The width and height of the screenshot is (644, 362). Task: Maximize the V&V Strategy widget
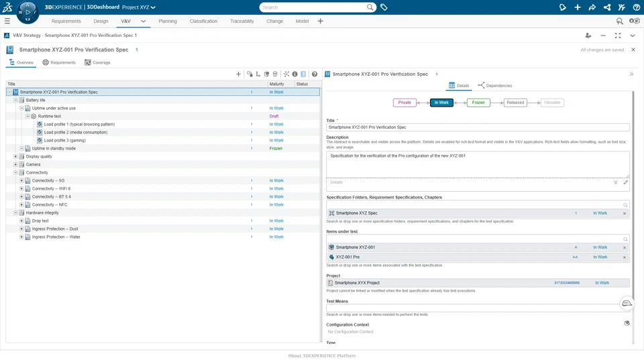tap(618, 36)
